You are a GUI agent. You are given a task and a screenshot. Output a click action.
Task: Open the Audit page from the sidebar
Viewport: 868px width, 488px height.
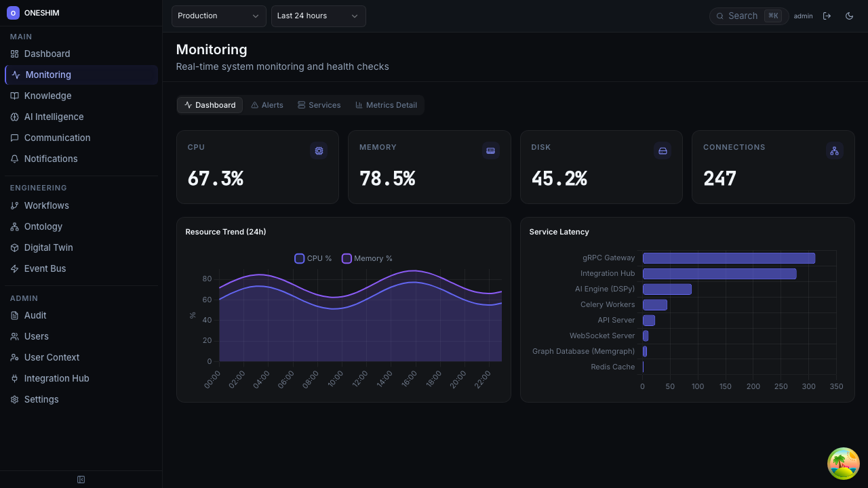[35, 315]
